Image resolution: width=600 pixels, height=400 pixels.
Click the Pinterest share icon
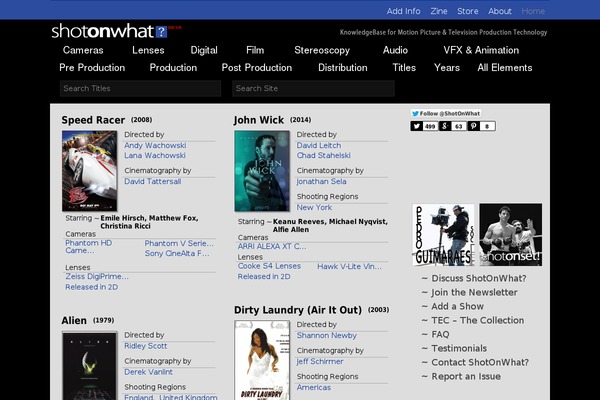(473, 126)
